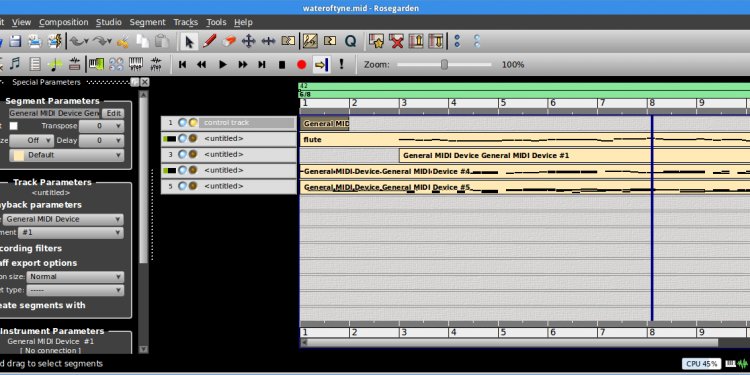Open the instrument #1 dropdown
This screenshot has width=750, height=375.
tap(71, 233)
